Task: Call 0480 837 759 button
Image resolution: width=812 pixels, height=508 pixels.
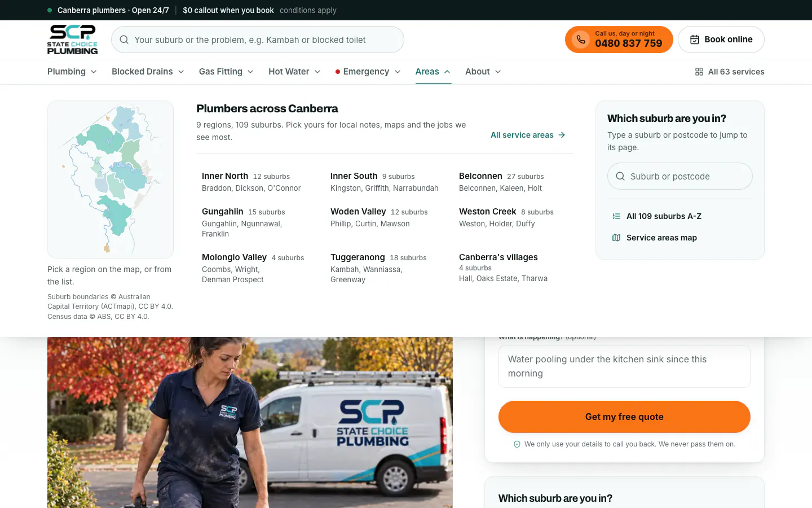Action: coord(619,40)
